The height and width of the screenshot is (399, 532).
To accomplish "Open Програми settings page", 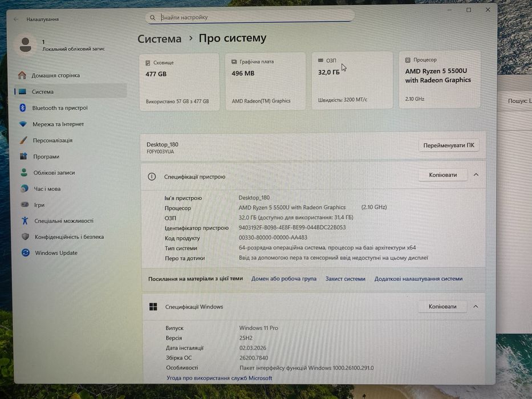I will click(x=46, y=156).
